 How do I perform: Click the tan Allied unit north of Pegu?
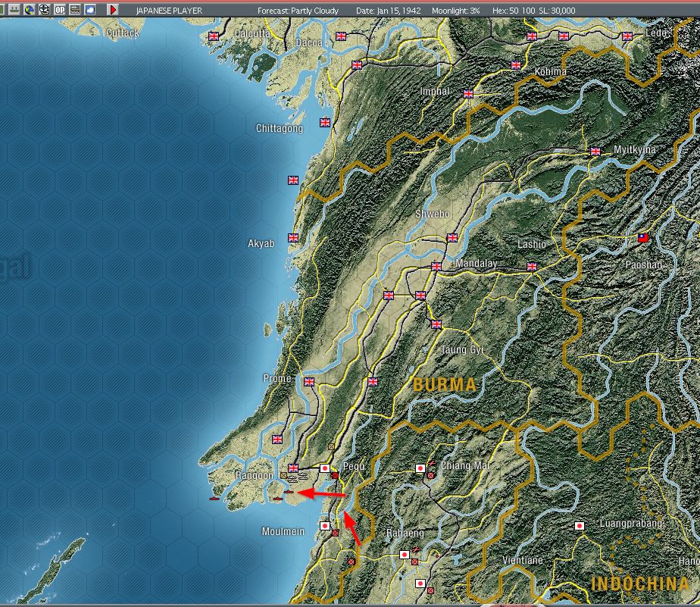[x=331, y=446]
